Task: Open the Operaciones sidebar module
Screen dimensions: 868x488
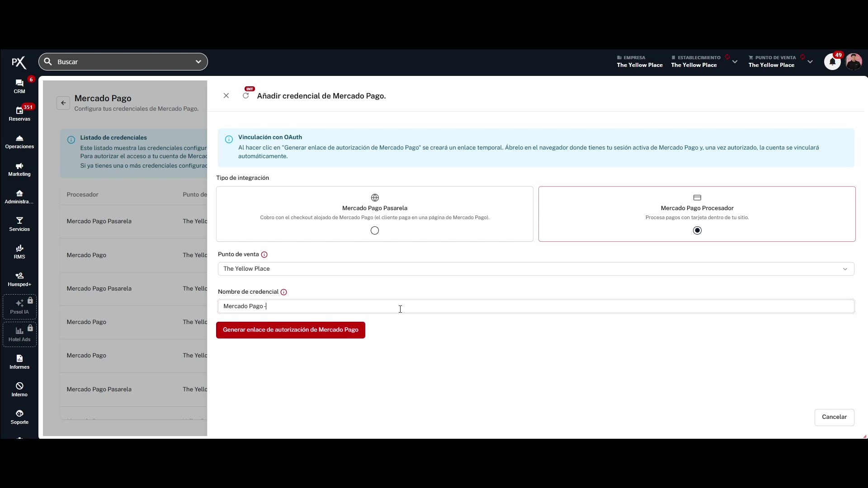Action: click(19, 141)
